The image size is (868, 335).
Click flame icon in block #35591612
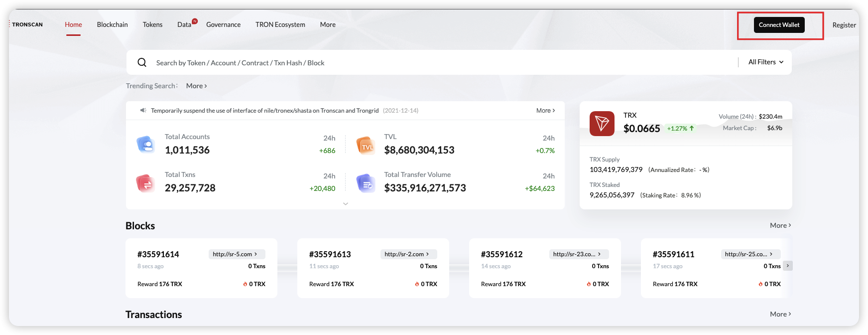[589, 284]
